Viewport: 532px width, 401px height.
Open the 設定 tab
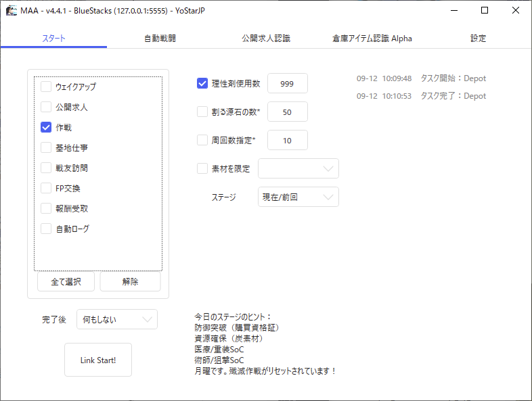point(479,39)
